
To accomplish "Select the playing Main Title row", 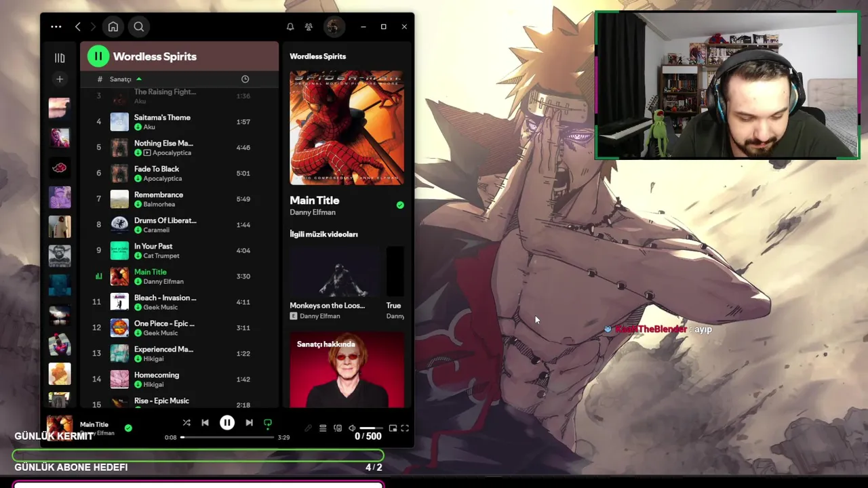I will 180,277.
